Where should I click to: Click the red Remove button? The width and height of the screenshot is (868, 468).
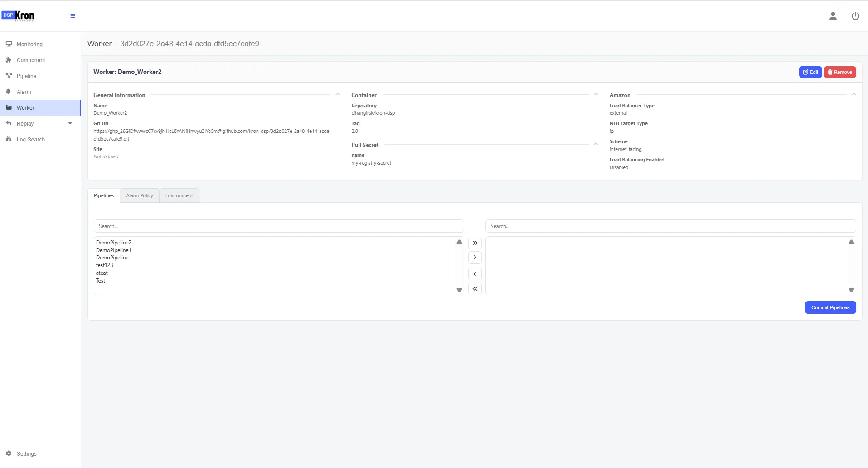(x=840, y=72)
